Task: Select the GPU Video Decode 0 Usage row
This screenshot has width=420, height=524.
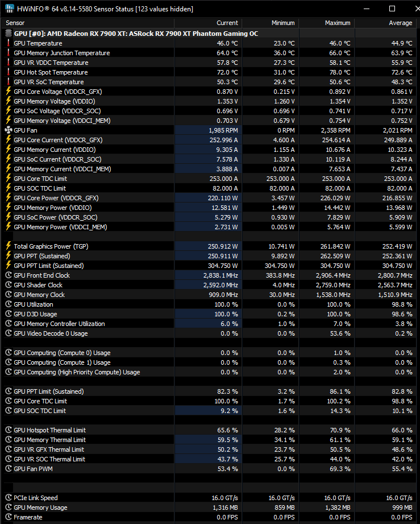Action: tap(210, 333)
